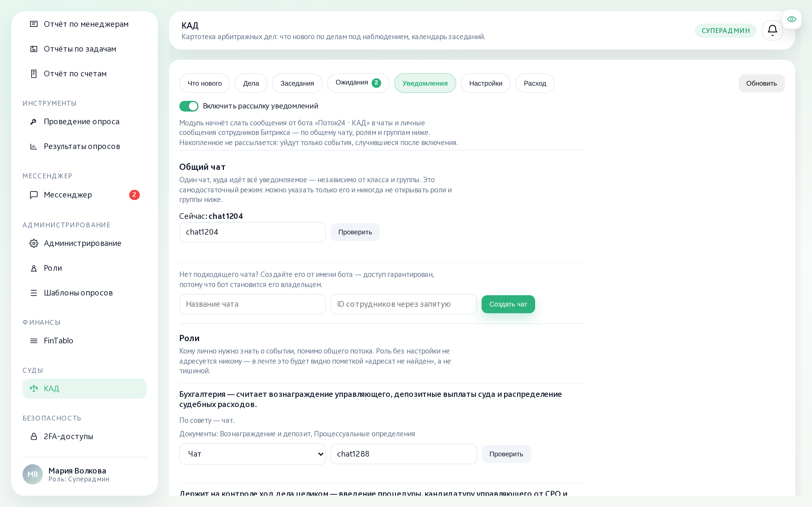Click the person icon next to Роли

pos(34,268)
